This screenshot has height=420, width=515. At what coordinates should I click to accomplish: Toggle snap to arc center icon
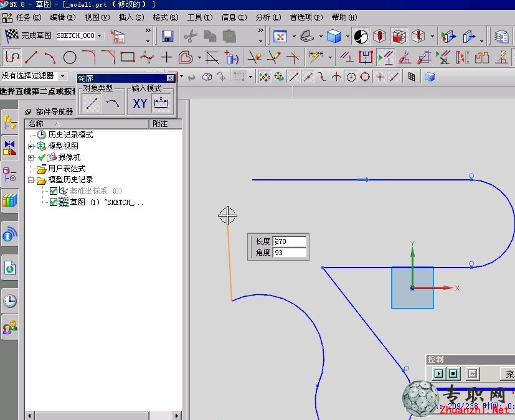point(351,77)
